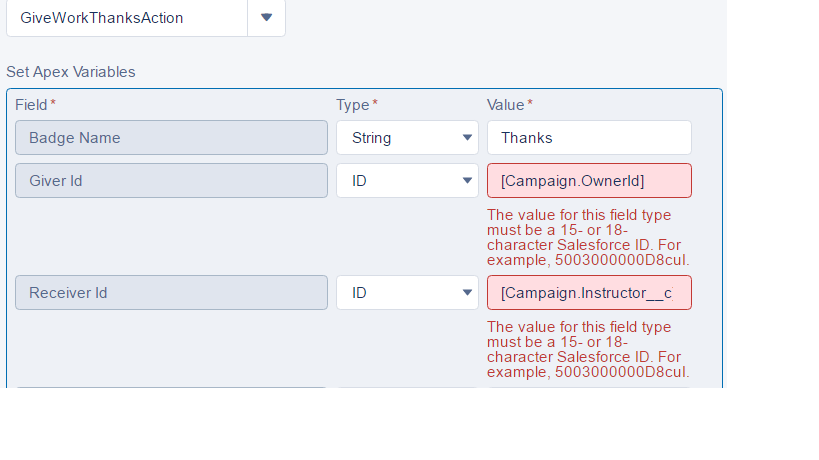
Task: Click the GiveWorkThanksAction Apex class field
Action: tap(125, 18)
